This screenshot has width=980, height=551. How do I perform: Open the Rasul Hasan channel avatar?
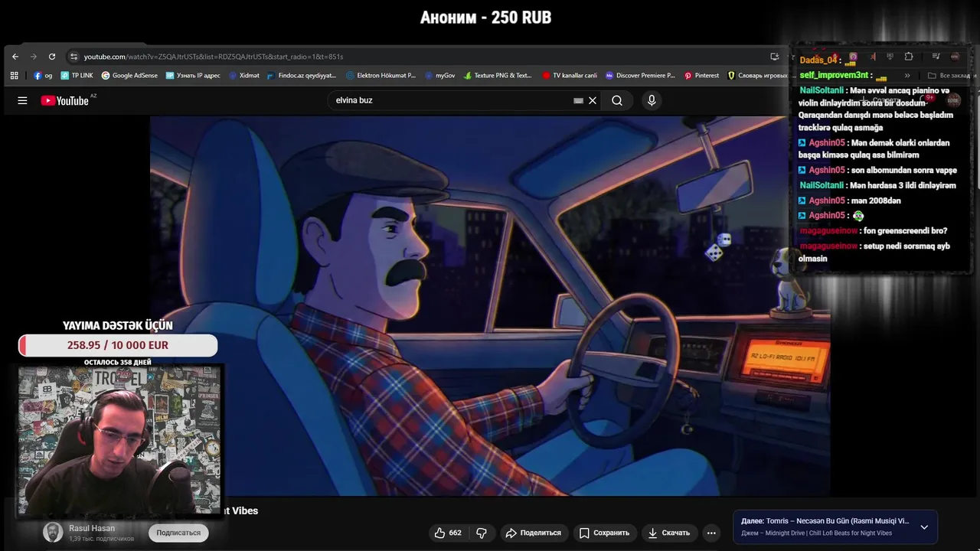(x=53, y=533)
